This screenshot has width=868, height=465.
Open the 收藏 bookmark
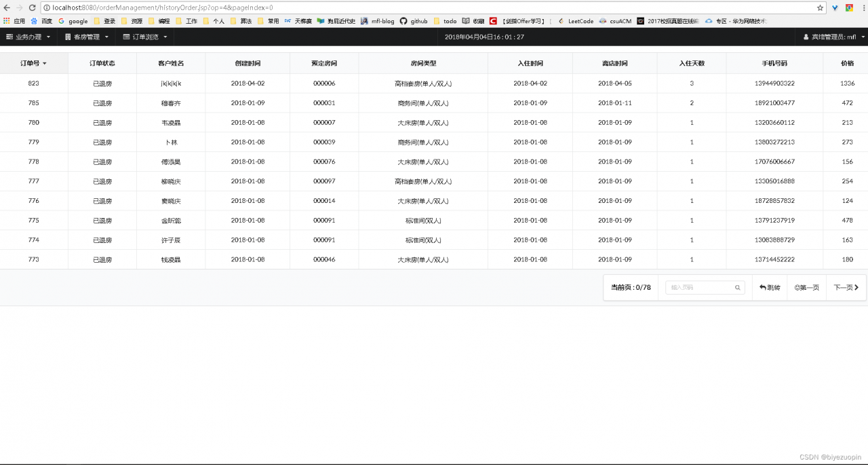click(473, 21)
